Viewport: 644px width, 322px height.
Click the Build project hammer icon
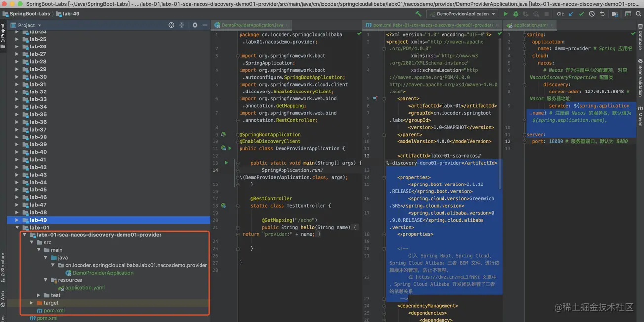[418, 14]
